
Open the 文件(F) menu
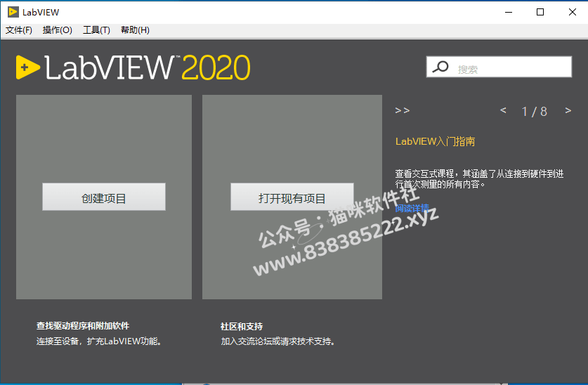click(19, 30)
